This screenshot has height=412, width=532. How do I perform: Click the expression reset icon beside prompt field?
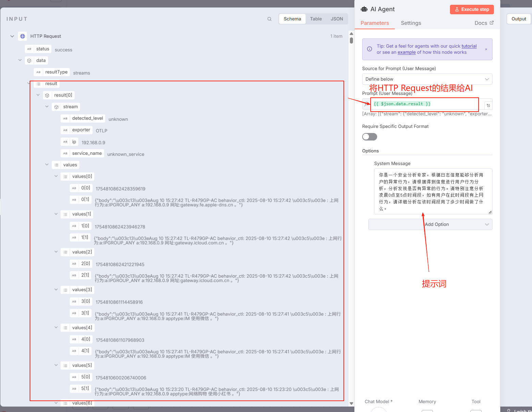pos(488,105)
